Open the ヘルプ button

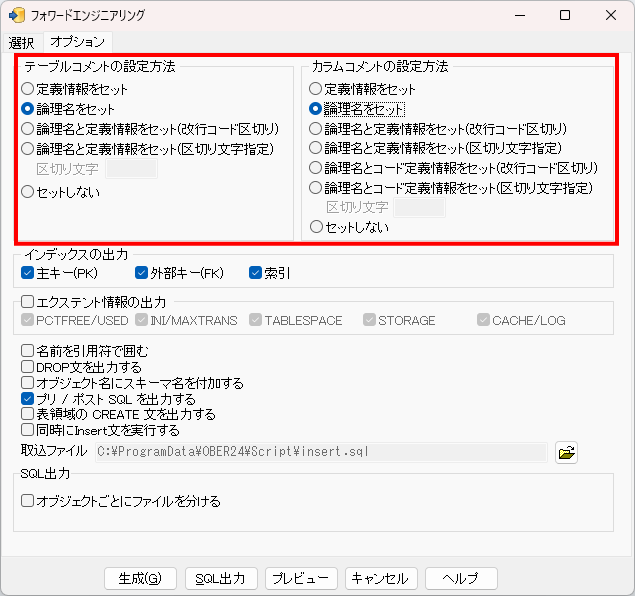[x=461, y=578]
